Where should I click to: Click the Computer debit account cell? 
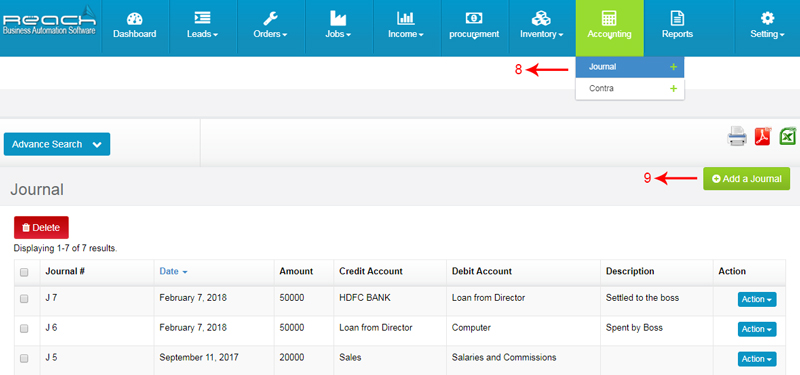(x=471, y=328)
